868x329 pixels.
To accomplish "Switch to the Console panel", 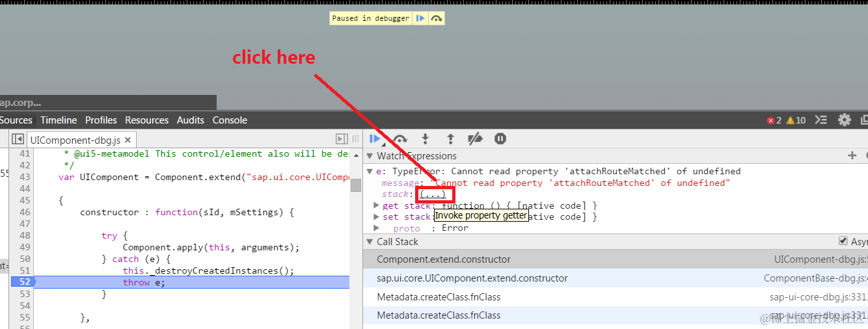I will pyautogui.click(x=230, y=120).
